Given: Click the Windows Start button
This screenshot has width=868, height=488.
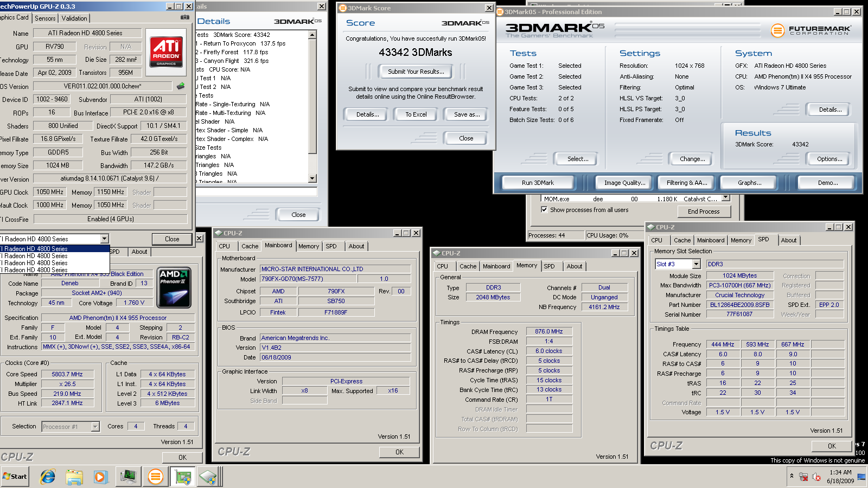Looking at the screenshot, I should click(15, 477).
